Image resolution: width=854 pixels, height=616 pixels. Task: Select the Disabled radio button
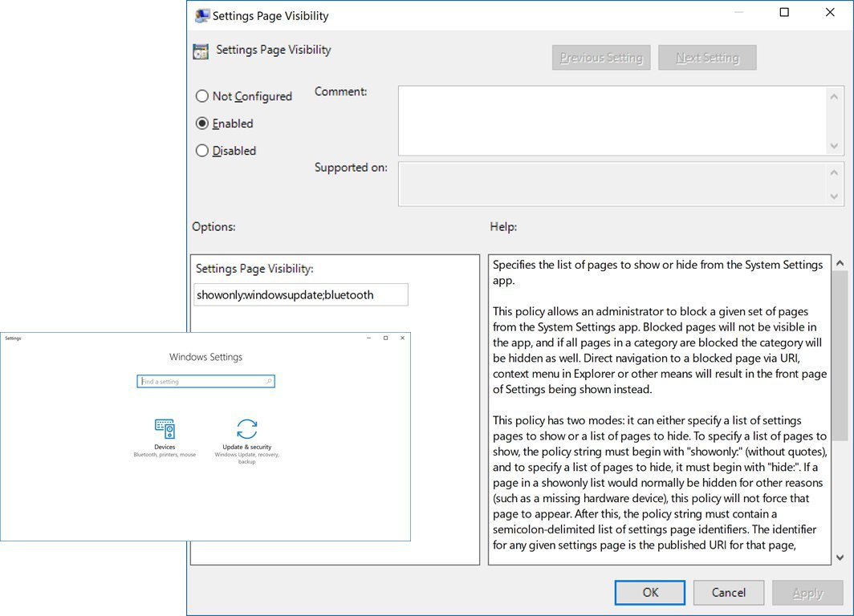click(202, 151)
